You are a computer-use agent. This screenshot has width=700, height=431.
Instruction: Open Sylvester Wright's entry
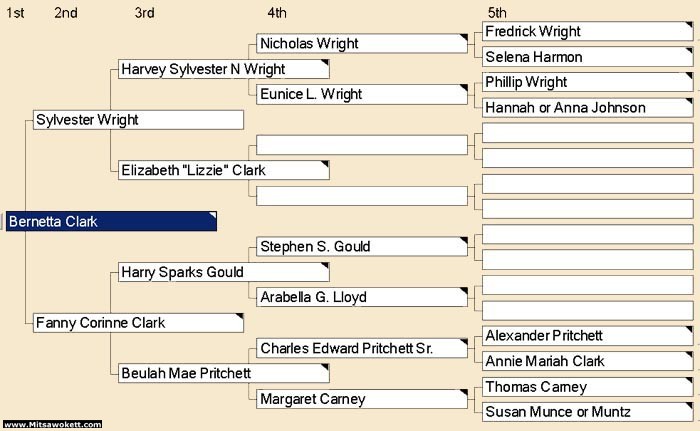click(138, 120)
